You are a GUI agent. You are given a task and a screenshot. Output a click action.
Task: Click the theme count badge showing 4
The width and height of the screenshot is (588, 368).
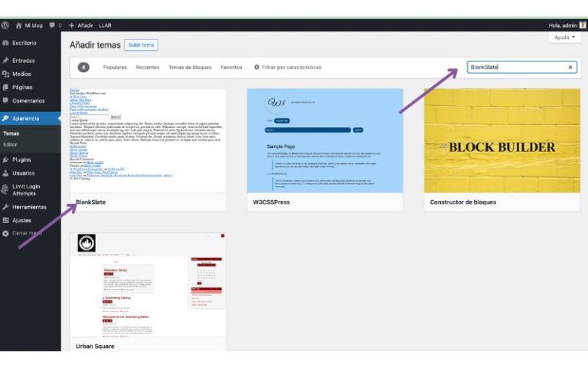click(83, 67)
